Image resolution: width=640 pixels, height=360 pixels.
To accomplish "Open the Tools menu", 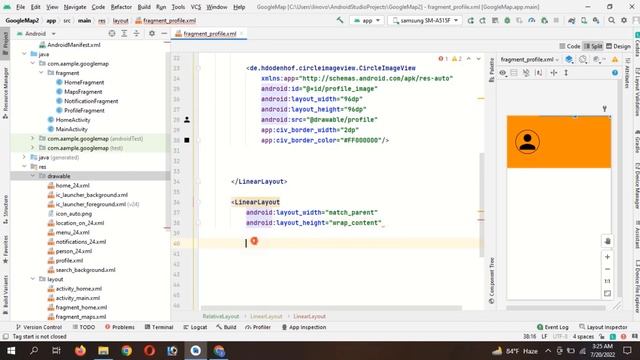I will pos(178,7).
